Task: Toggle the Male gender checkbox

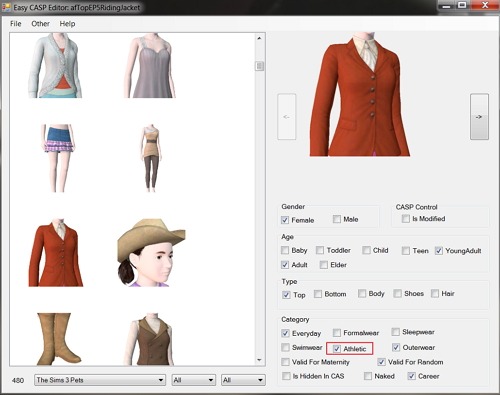Action: [337, 219]
